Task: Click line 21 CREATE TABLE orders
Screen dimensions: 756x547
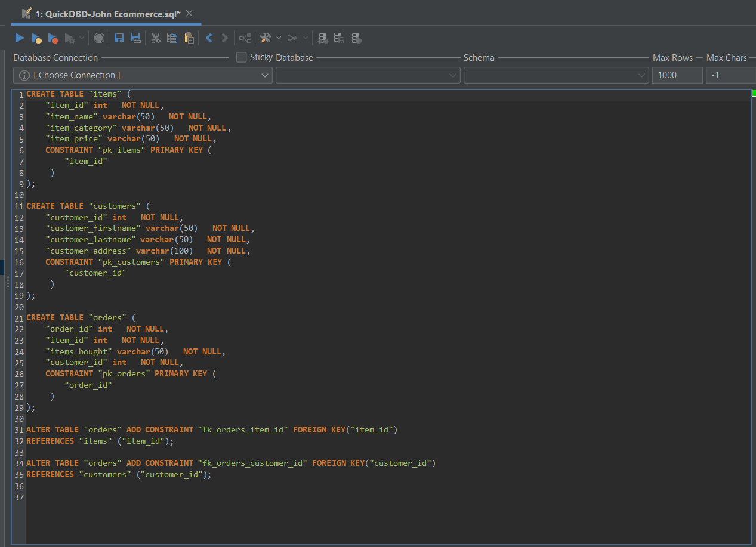Action: (x=81, y=318)
